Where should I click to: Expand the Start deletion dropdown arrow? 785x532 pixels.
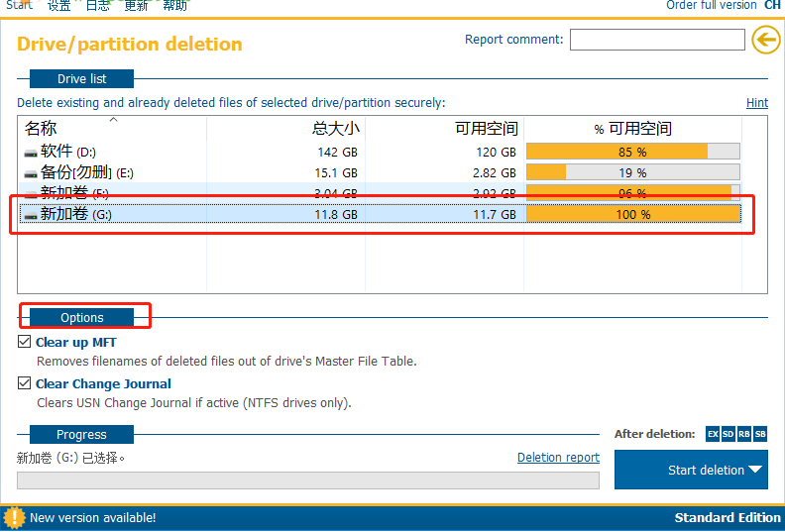point(755,470)
